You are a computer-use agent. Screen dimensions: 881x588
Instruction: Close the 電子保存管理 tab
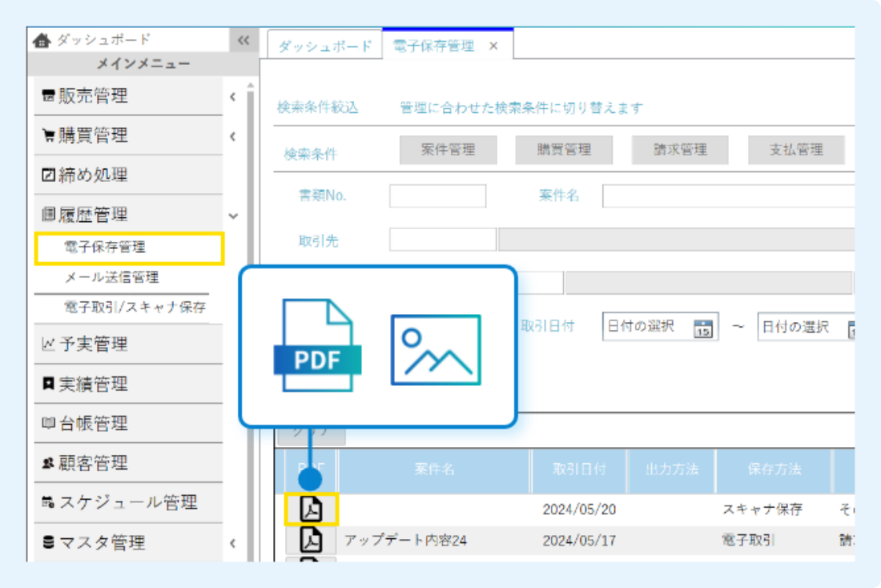pyautogui.click(x=493, y=46)
